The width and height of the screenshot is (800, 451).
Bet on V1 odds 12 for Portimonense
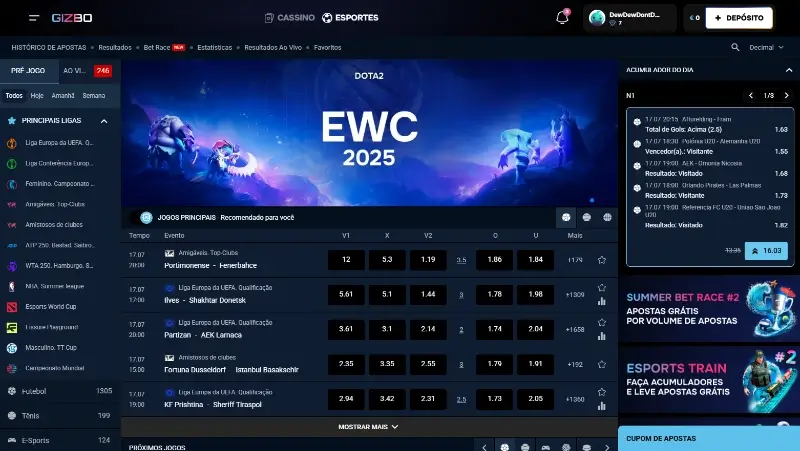pyautogui.click(x=346, y=260)
